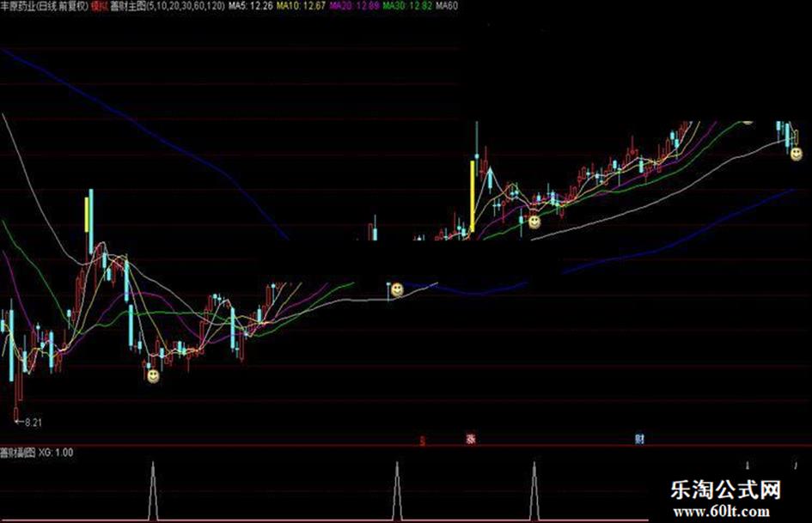
Task: Click the stock name 丰原药业 title
Action: (18, 6)
